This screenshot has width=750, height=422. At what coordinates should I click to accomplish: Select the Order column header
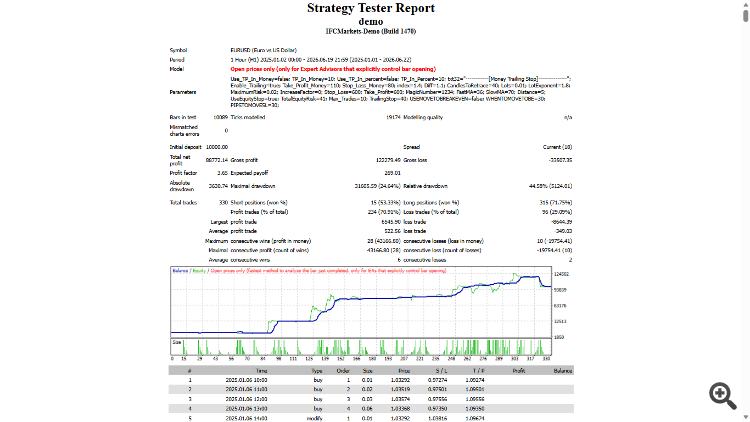pos(343,371)
